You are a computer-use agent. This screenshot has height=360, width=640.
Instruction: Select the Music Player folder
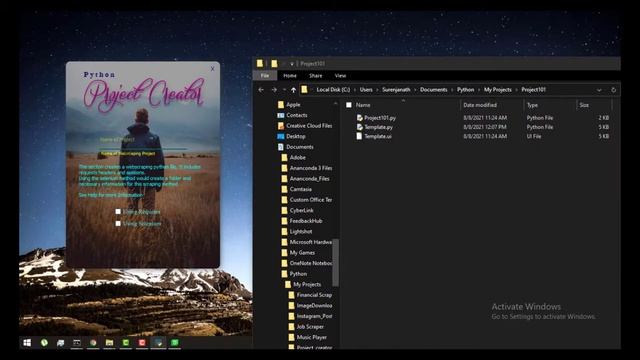coord(311,337)
